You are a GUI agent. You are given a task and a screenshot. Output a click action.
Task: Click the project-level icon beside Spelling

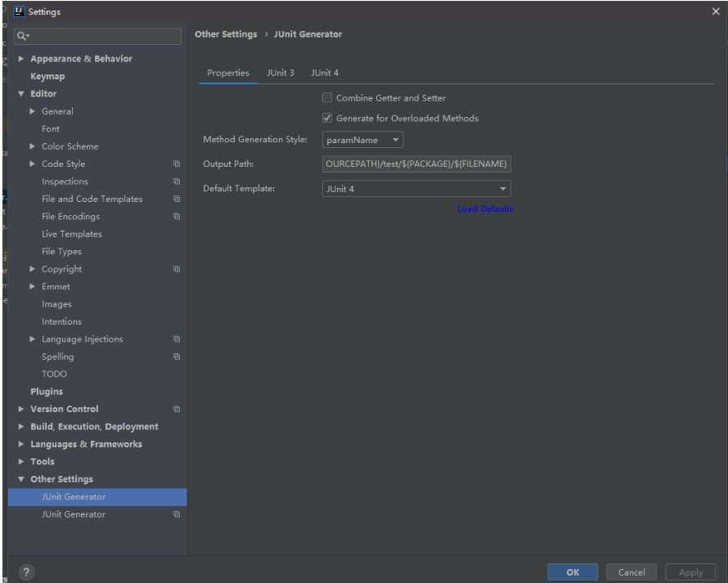[177, 357]
